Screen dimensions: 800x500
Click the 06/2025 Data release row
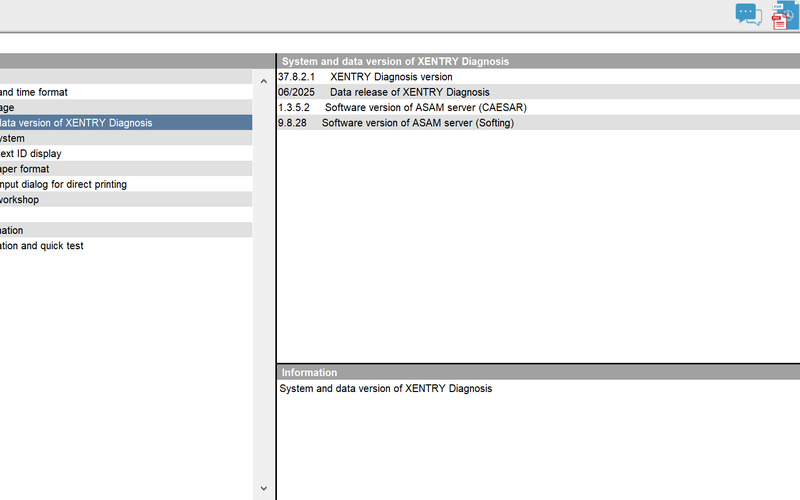tap(538, 92)
